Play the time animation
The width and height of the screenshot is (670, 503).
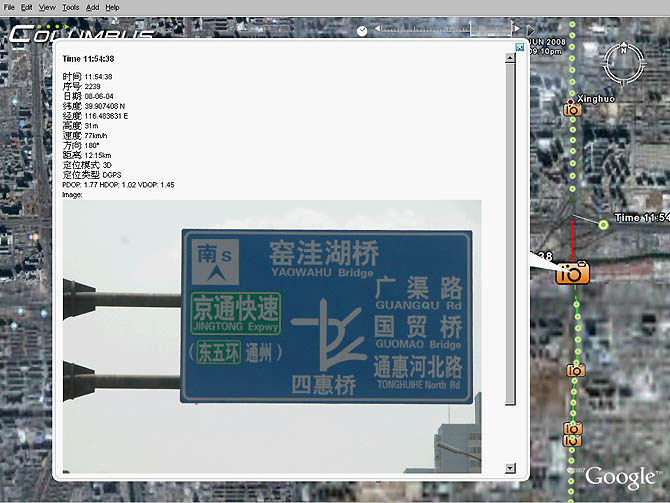pyautogui.click(x=530, y=31)
